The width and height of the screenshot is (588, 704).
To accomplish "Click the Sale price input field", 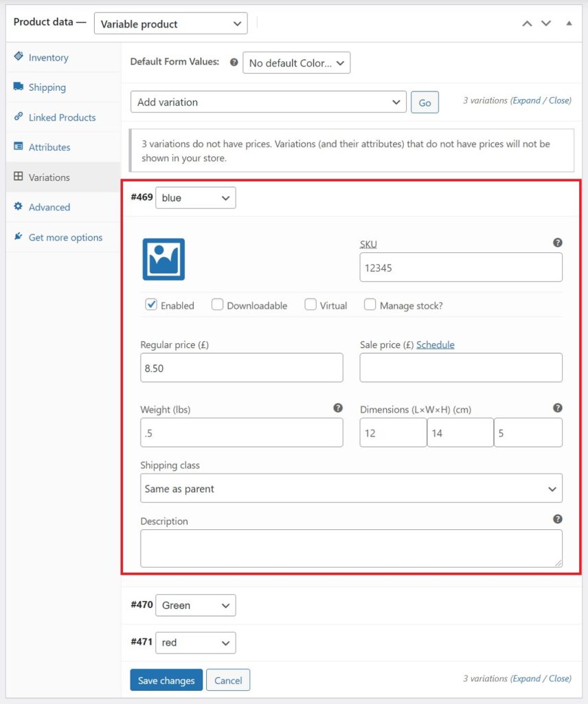I will 461,368.
